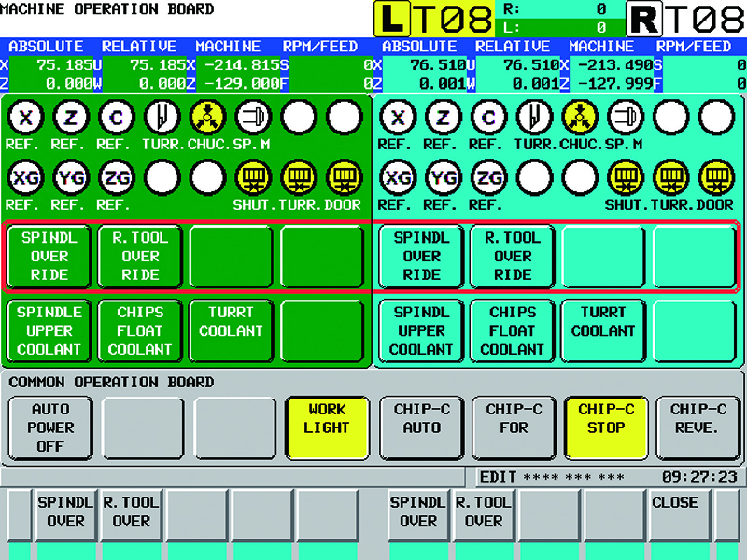Click the left CHUC. chuck status icon
This screenshot has height=560, width=747.
click(207, 117)
